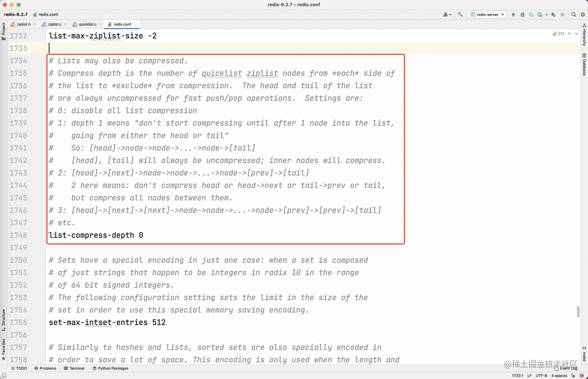Click line number 1755 in the gutter

click(18, 322)
